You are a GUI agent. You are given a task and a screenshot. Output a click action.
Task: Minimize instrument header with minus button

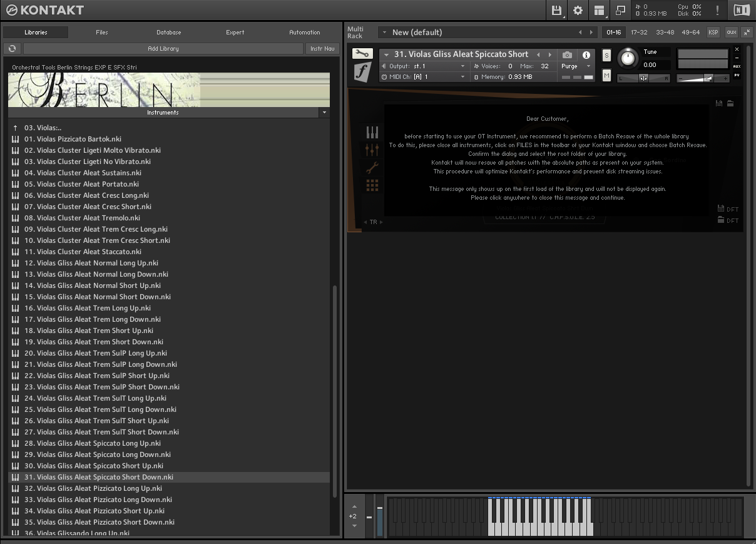737,58
